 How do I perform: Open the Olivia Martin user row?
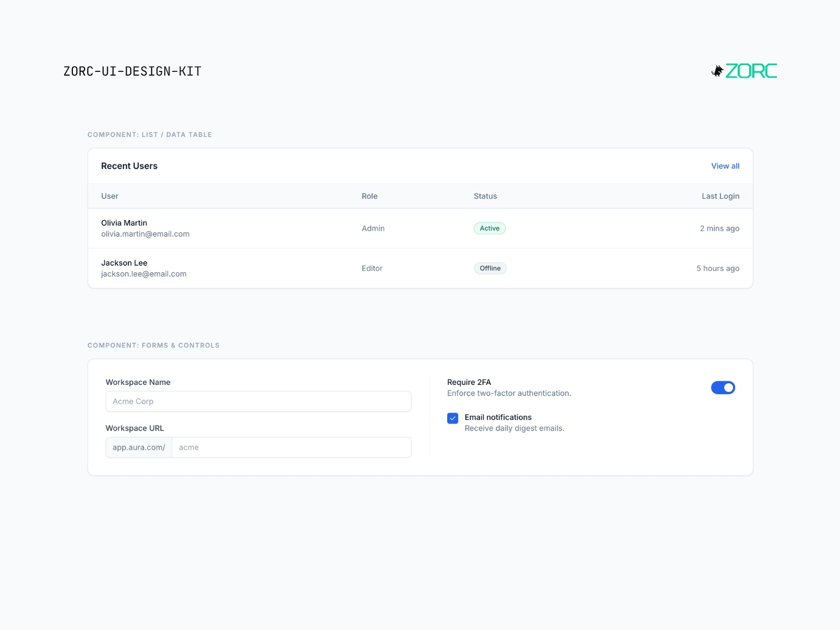point(420,228)
